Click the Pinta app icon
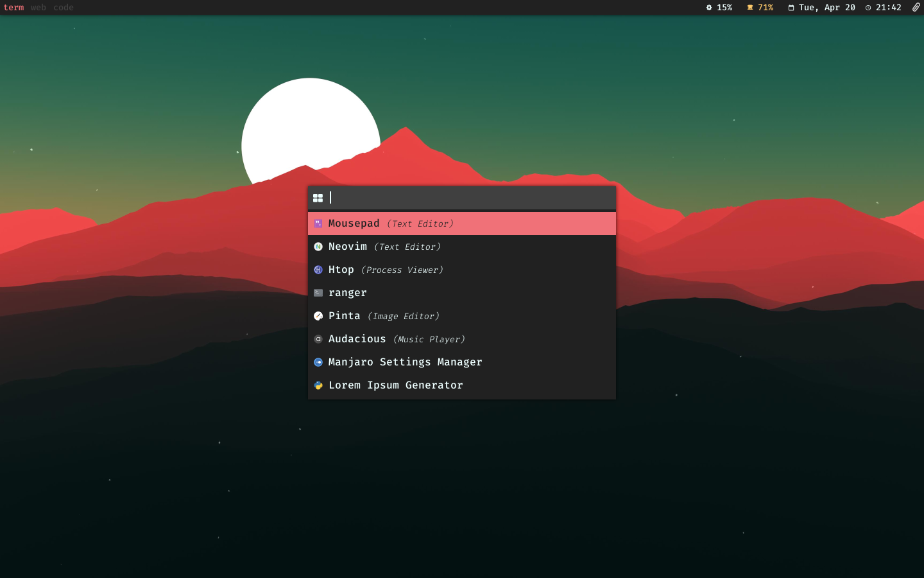 [x=318, y=316]
